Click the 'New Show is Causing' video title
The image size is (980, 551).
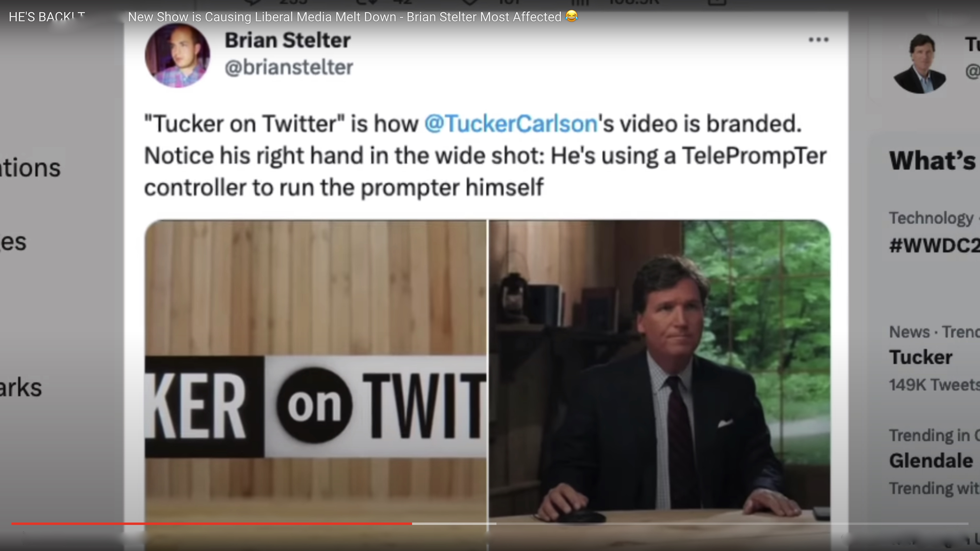(x=345, y=17)
